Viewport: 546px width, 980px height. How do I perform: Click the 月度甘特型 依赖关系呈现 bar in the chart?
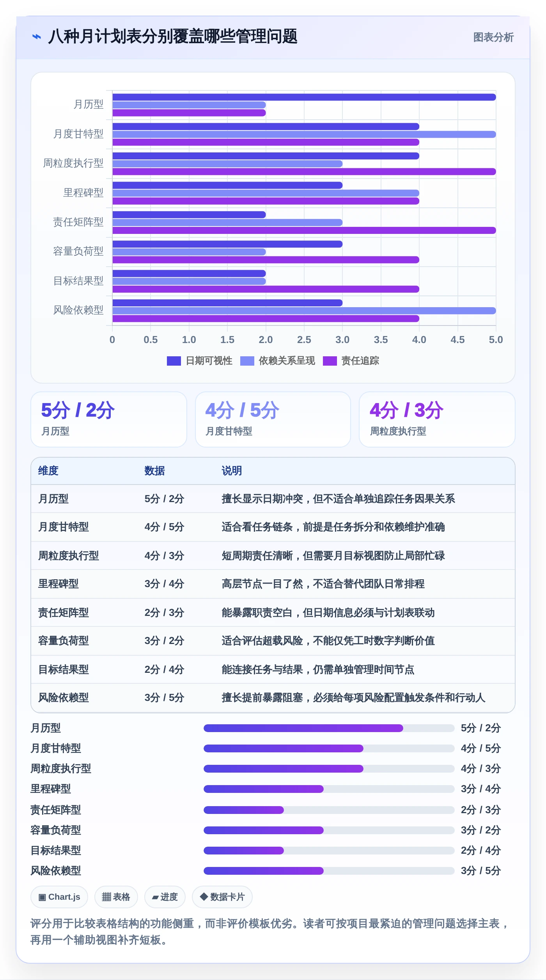tap(304, 134)
